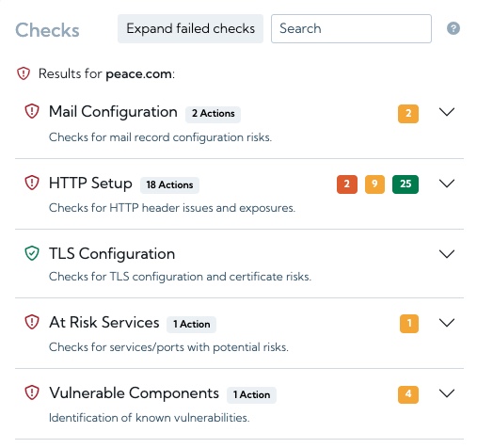Click the Expand failed checks button
The height and width of the screenshot is (448, 477).
coord(190,28)
